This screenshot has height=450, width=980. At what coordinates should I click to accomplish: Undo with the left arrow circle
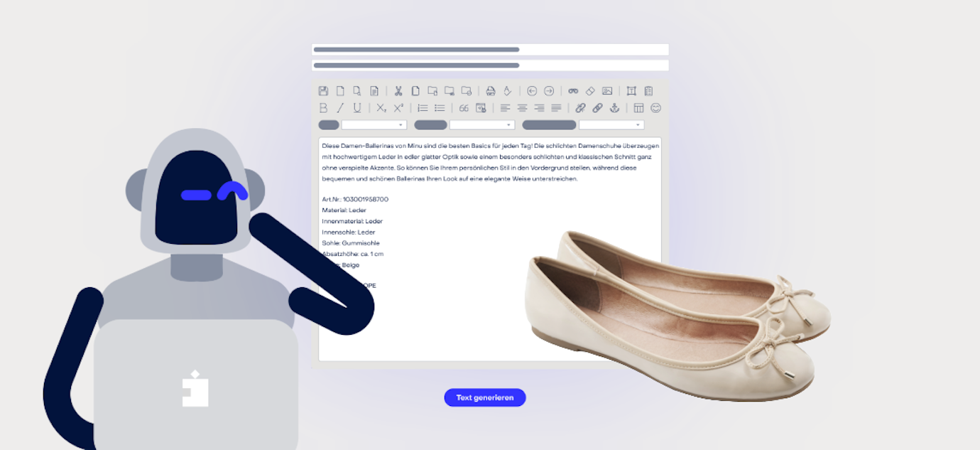[532, 91]
